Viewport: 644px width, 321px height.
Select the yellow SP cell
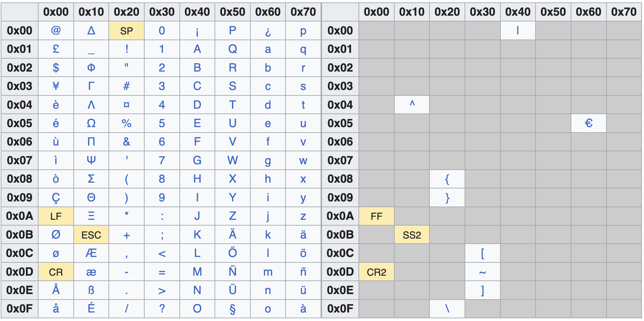127,31
